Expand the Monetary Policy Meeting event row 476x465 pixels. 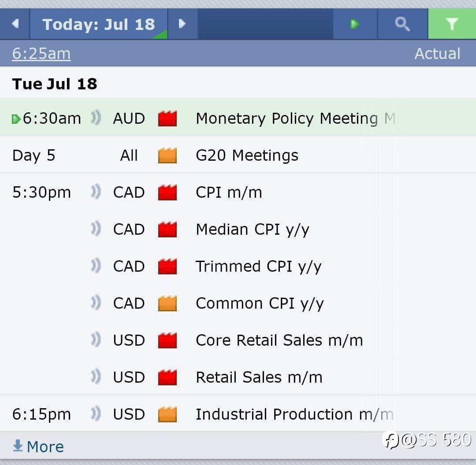[x=286, y=118]
